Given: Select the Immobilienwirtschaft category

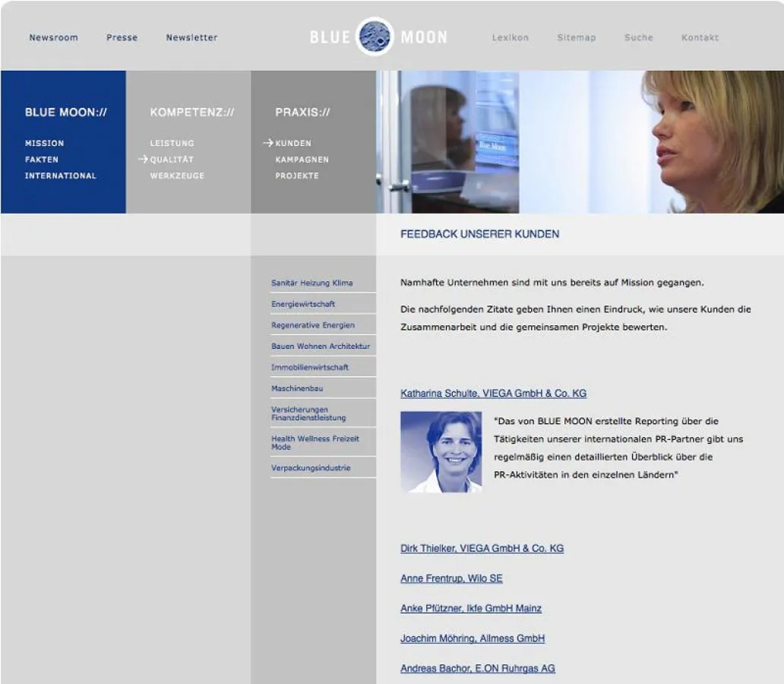Looking at the screenshot, I should [310, 367].
